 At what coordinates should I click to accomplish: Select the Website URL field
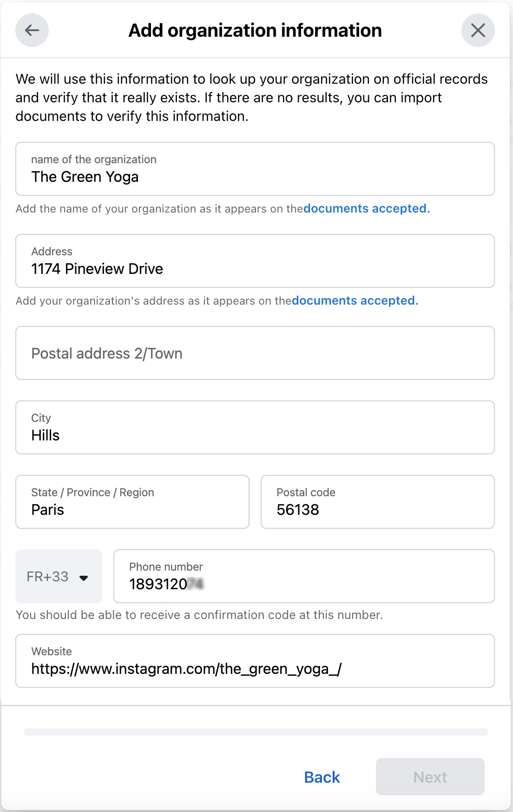255,661
